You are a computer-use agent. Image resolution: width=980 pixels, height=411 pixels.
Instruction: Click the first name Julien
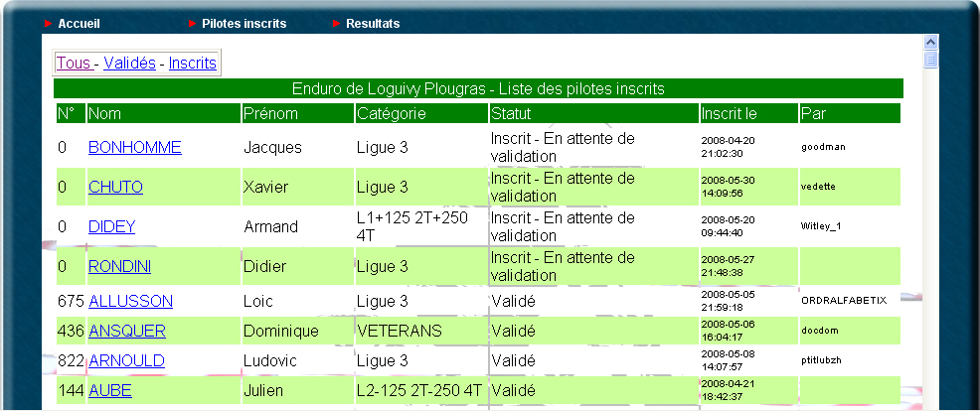coord(263,391)
